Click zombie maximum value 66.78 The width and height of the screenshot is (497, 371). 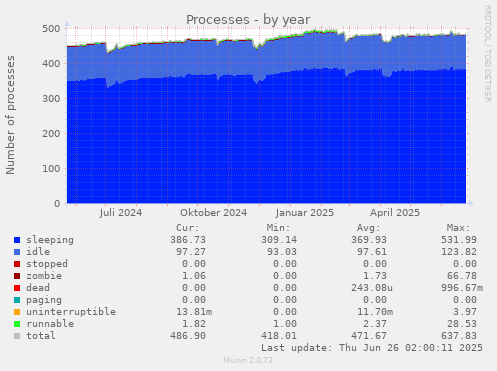click(x=462, y=276)
